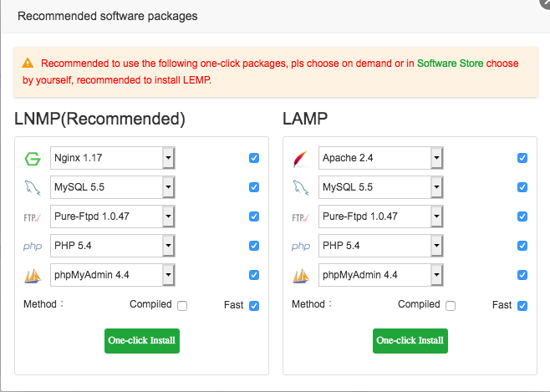The height and width of the screenshot is (392, 550).
Task: Open Pure-Ftpd 1.0.47 dropdown in LNMP panel
Action: tap(113, 216)
